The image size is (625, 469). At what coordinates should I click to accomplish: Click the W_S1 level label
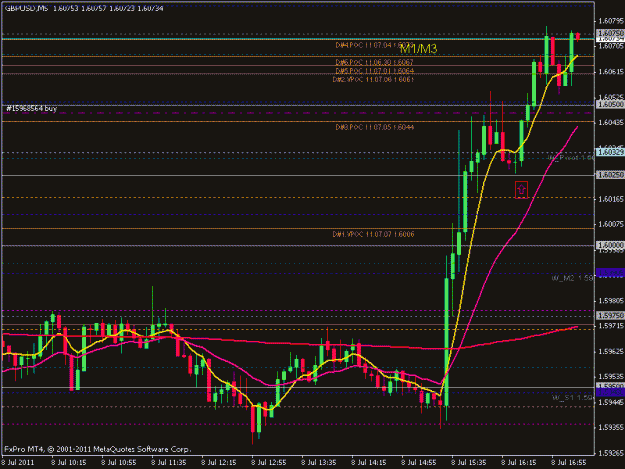pyautogui.click(x=572, y=398)
